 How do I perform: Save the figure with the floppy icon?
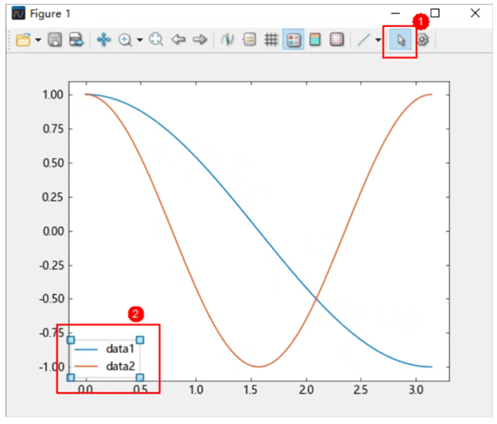pyautogui.click(x=55, y=40)
